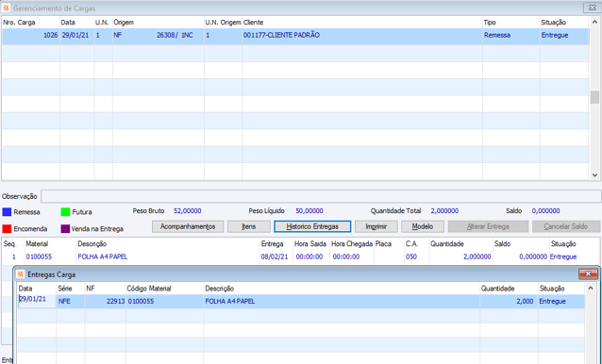Open Acompanhamentos
The height and width of the screenshot is (364, 602).
point(188,226)
